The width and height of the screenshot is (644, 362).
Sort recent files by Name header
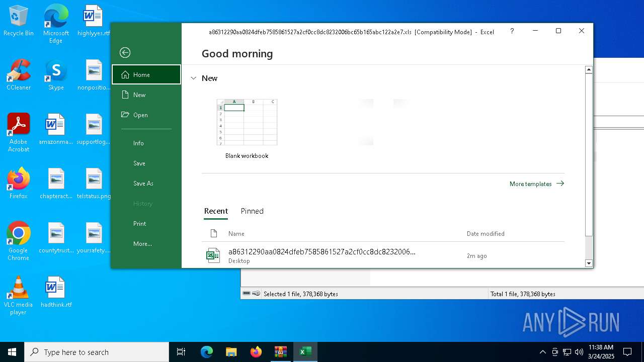(236, 234)
